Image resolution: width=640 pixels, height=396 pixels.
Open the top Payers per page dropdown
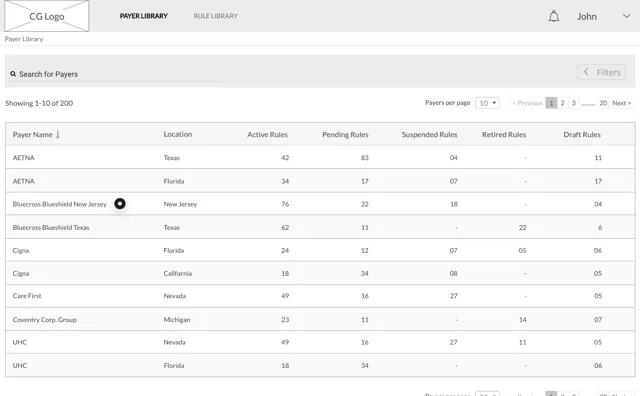487,103
